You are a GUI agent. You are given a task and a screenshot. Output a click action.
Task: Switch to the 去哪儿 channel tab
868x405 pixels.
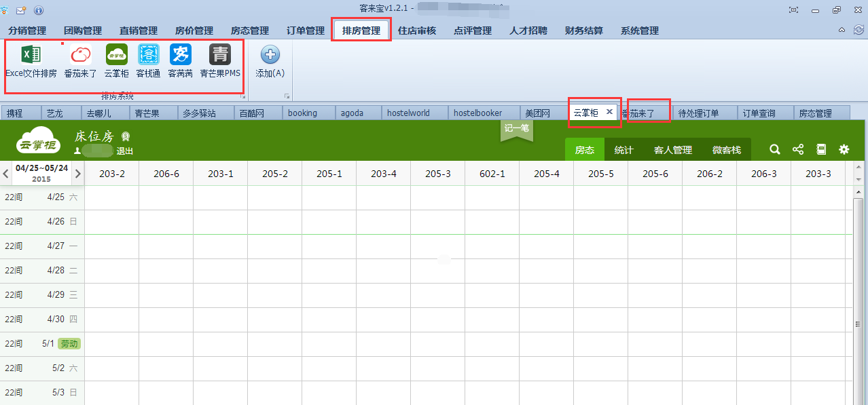click(104, 113)
